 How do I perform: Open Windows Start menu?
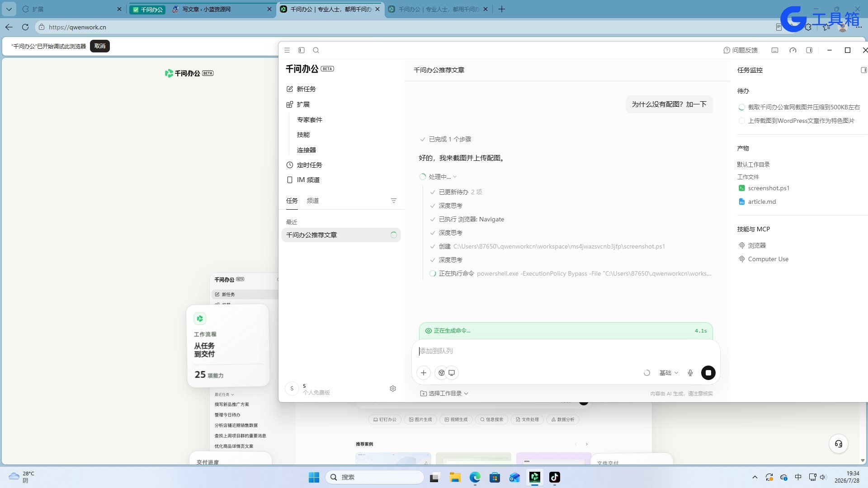click(314, 477)
